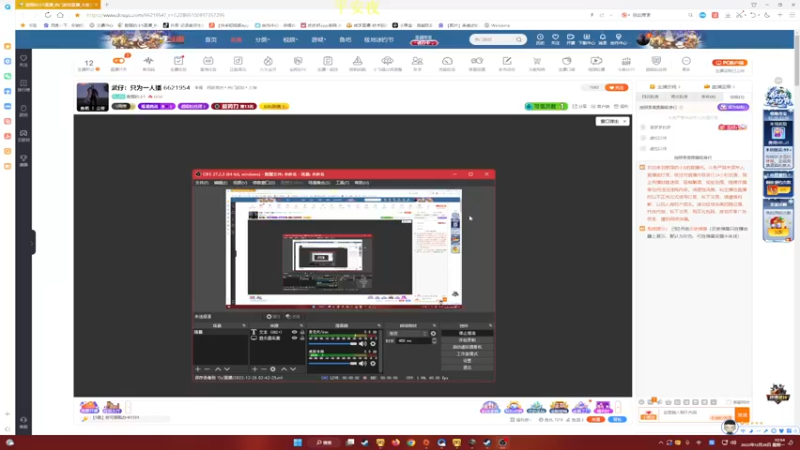Click the heart icon in left dark sidebar
The height and width of the screenshot is (450, 800).
23,59
